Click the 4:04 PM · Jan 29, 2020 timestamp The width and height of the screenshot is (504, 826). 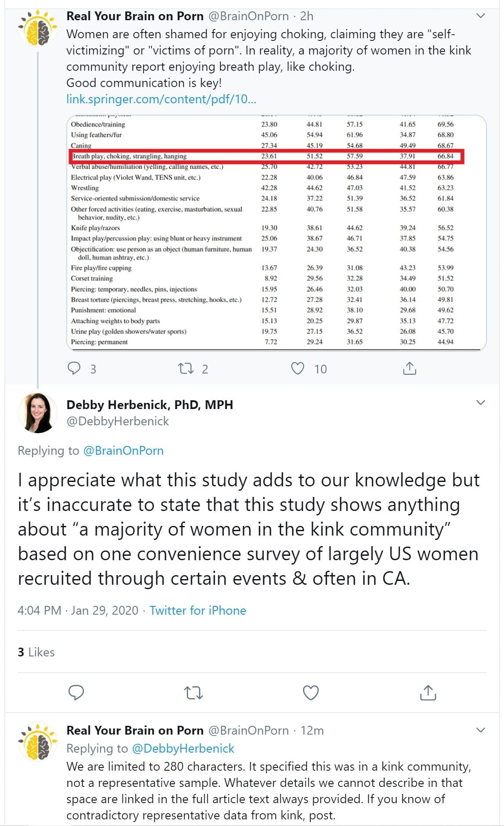click(78, 610)
